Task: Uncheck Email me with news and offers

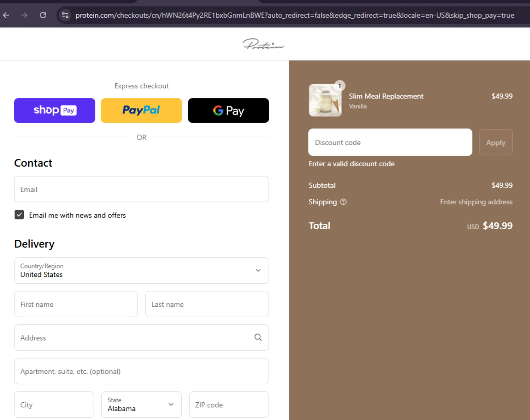Action: click(19, 215)
